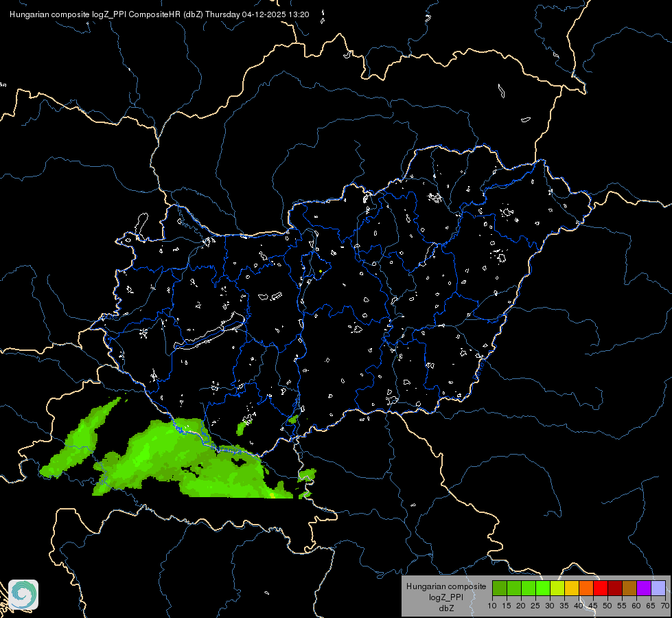Click the legend scale value 35

point(564,606)
